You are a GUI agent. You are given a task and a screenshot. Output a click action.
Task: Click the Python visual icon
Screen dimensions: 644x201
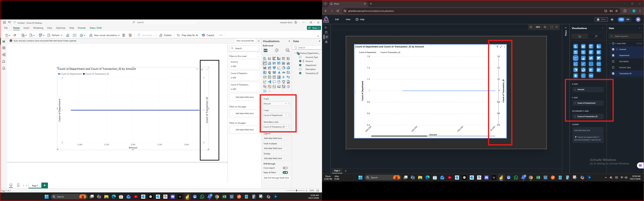[288, 77]
